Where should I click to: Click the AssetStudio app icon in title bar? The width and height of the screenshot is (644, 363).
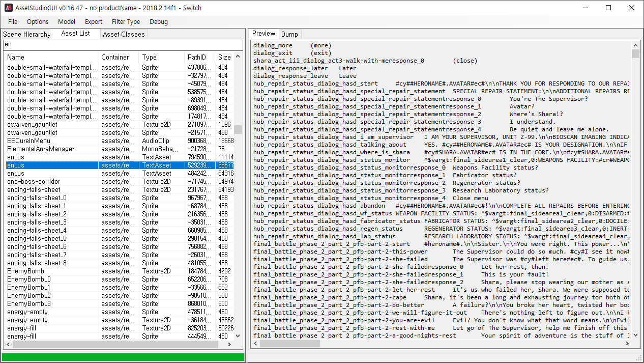coord(9,8)
